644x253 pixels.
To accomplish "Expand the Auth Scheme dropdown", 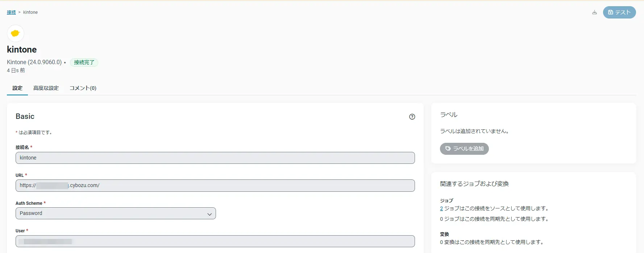I will pyautogui.click(x=116, y=213).
